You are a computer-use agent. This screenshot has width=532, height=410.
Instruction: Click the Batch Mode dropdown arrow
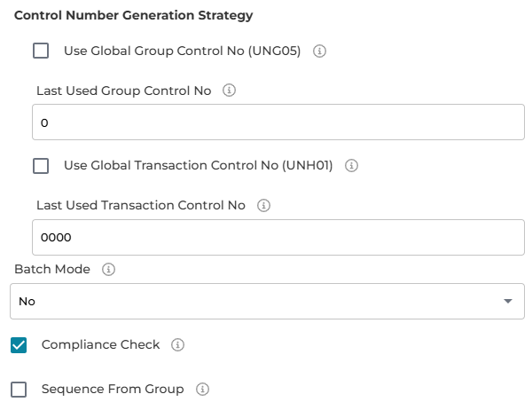[x=507, y=302]
